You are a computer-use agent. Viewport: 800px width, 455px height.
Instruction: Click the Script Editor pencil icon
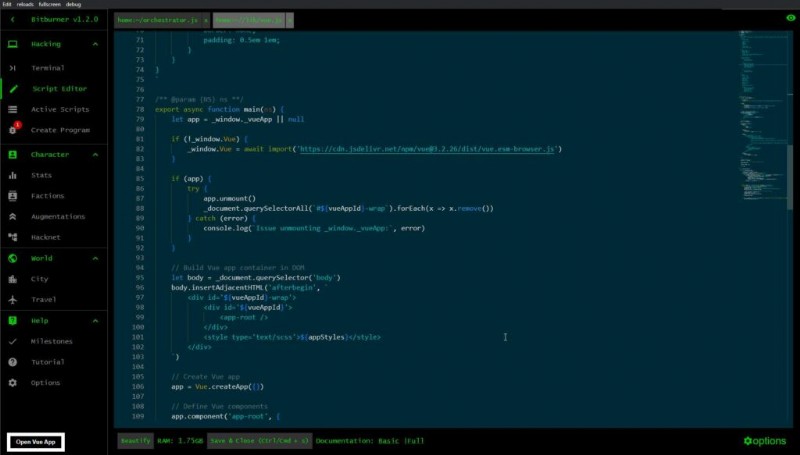click(x=13, y=89)
